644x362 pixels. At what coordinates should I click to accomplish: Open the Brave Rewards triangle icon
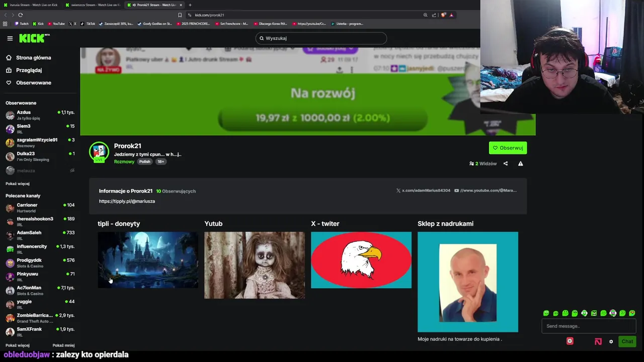click(x=451, y=15)
